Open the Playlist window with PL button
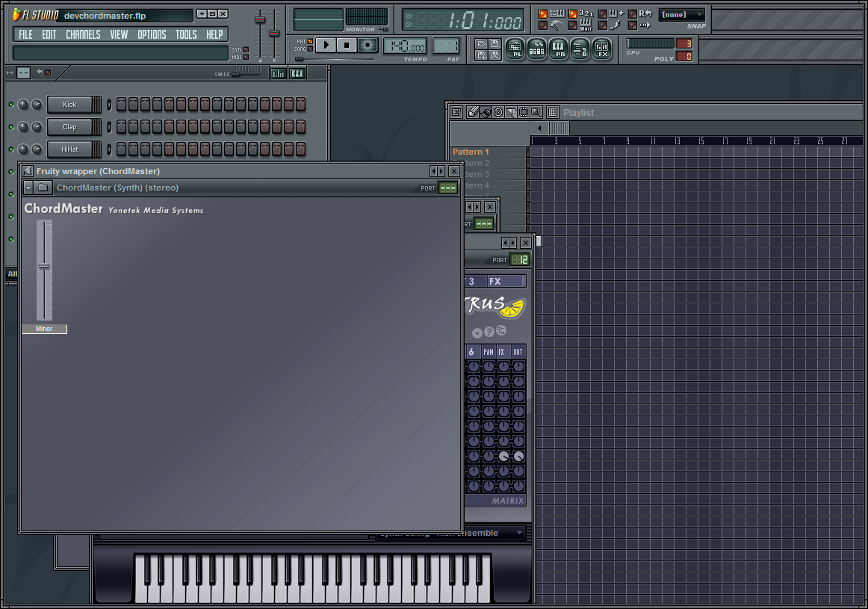The width and height of the screenshot is (868, 609). (x=515, y=49)
